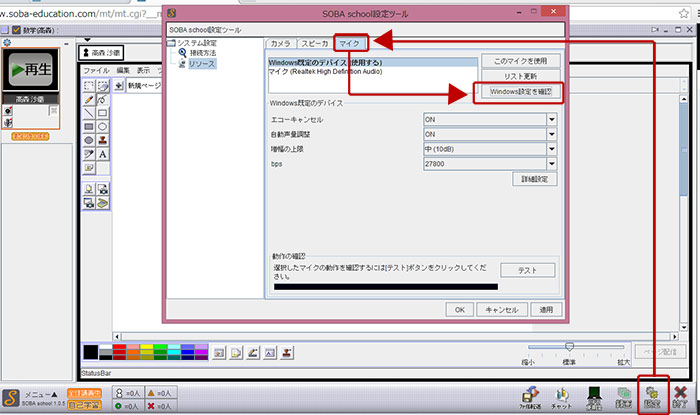
Task: Select the Windows既定のデバイス list entry
Action: tap(373, 62)
